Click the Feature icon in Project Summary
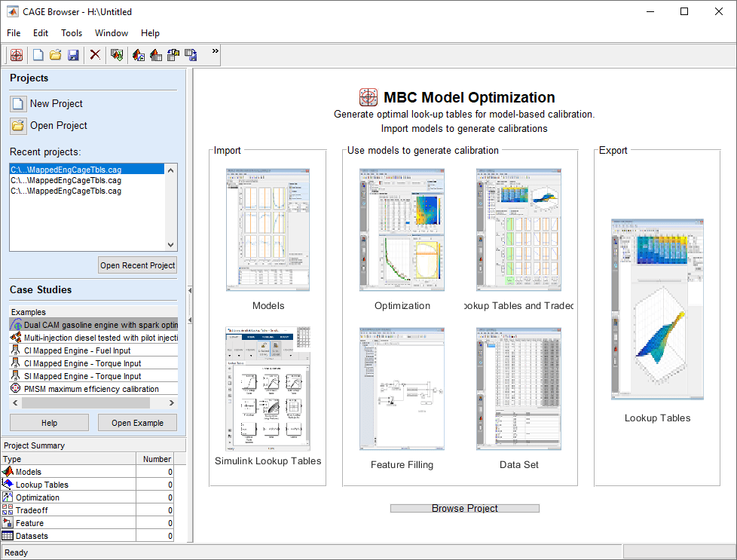The height and width of the screenshot is (560, 737). [8, 523]
